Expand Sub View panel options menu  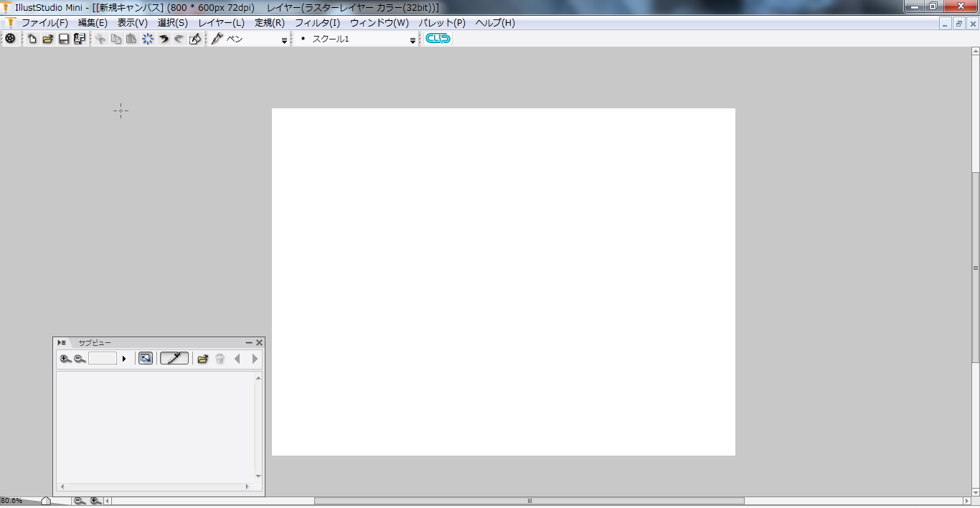tap(62, 343)
